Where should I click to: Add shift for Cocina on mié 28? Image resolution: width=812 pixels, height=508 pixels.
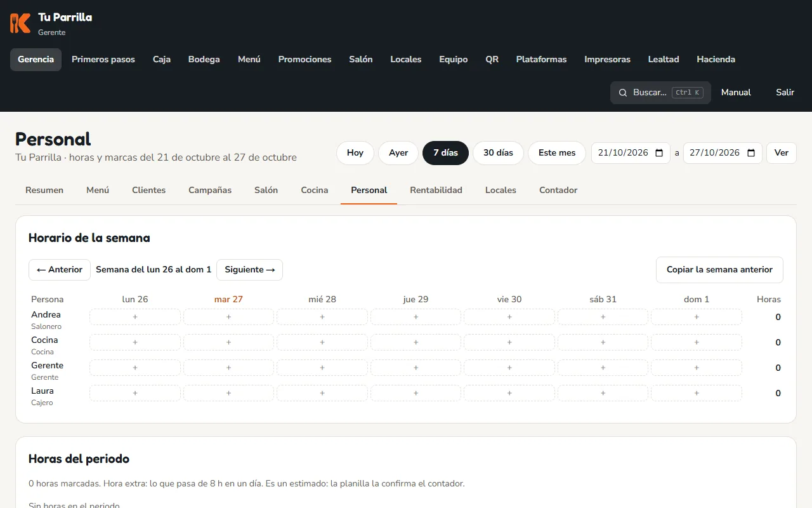coord(322,342)
